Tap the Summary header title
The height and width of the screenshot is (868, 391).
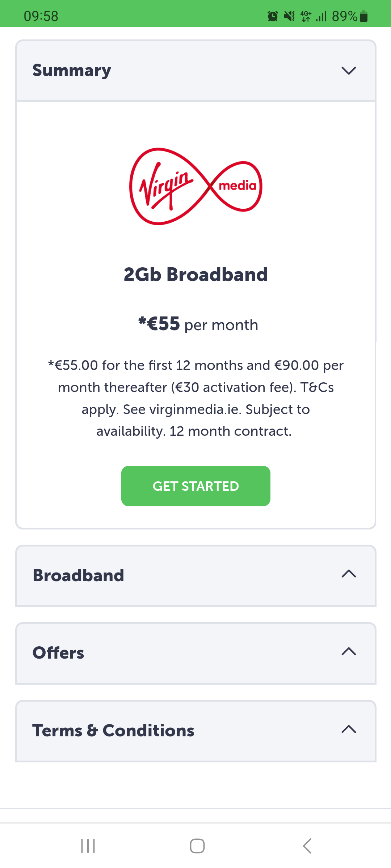pos(72,71)
